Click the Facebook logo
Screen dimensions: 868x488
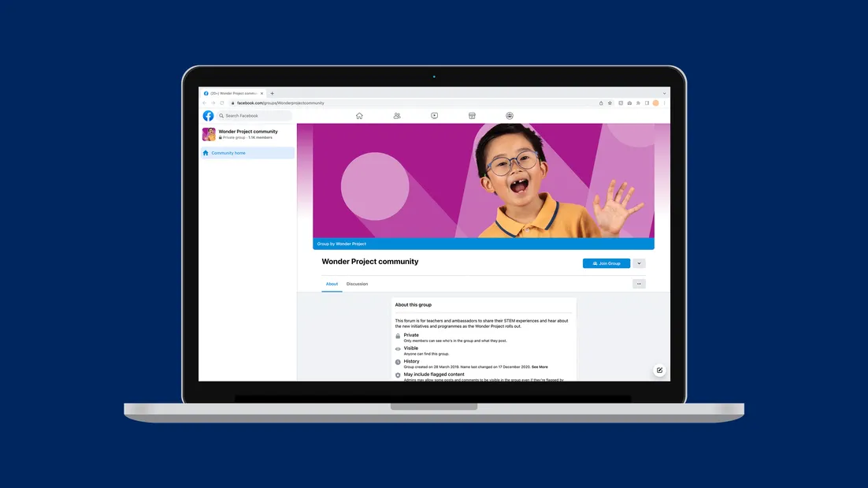tap(208, 116)
